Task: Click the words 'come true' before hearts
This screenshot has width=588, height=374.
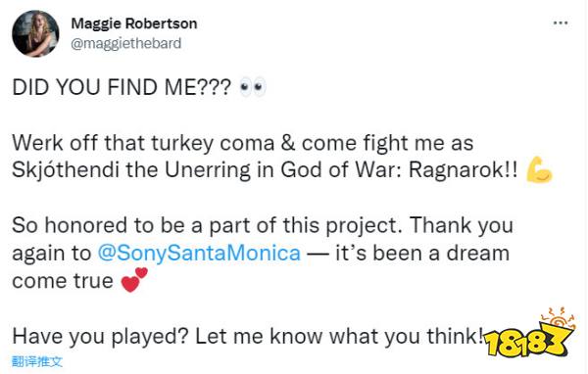Action: (63, 281)
